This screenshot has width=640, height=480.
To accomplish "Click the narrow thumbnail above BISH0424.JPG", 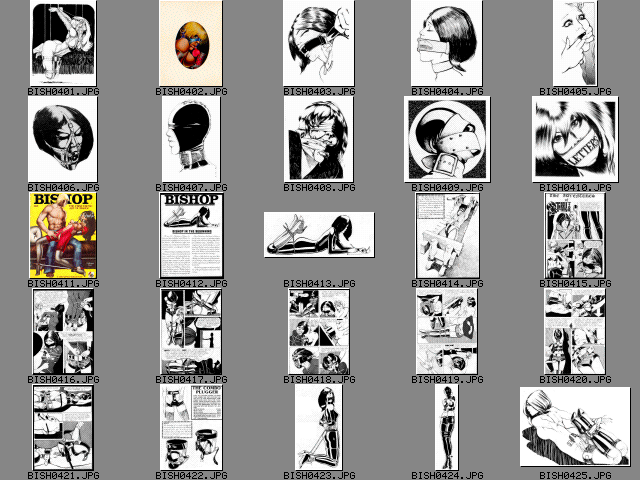I will tap(447, 427).
